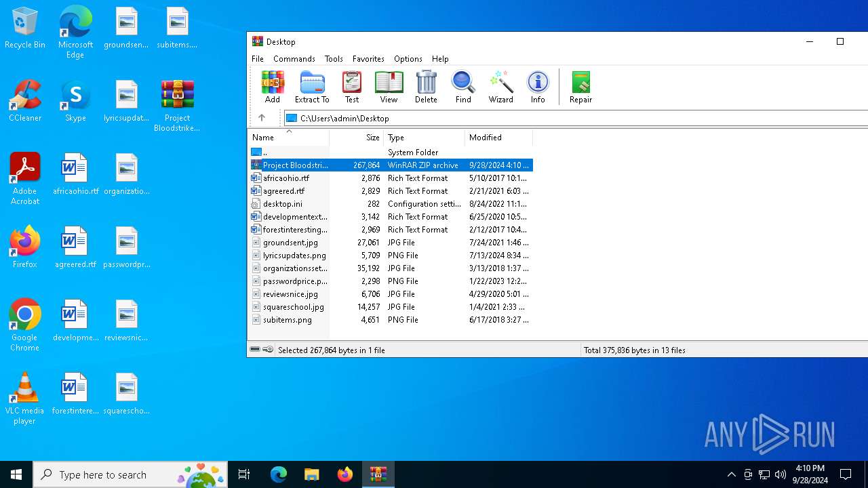
Task: Click the Adobe Acrobat desktop icon
Action: click(x=25, y=179)
